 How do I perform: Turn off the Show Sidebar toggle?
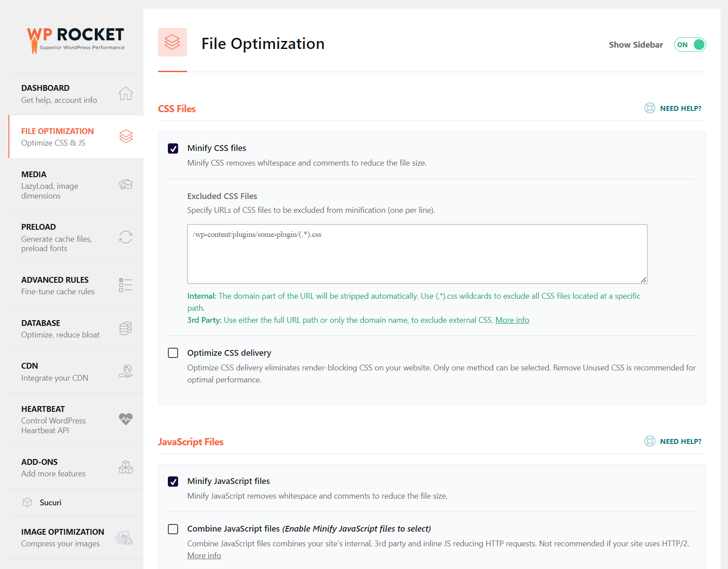(690, 45)
